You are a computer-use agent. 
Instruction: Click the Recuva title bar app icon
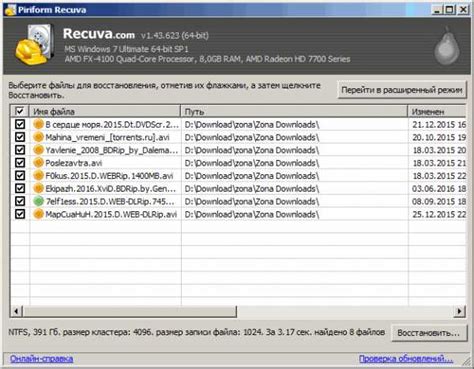coord(10,10)
